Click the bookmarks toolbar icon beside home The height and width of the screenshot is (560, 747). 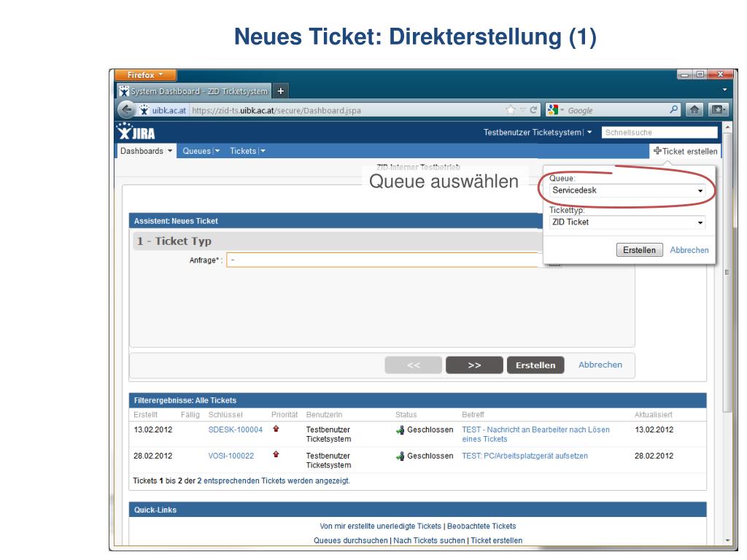click(718, 110)
